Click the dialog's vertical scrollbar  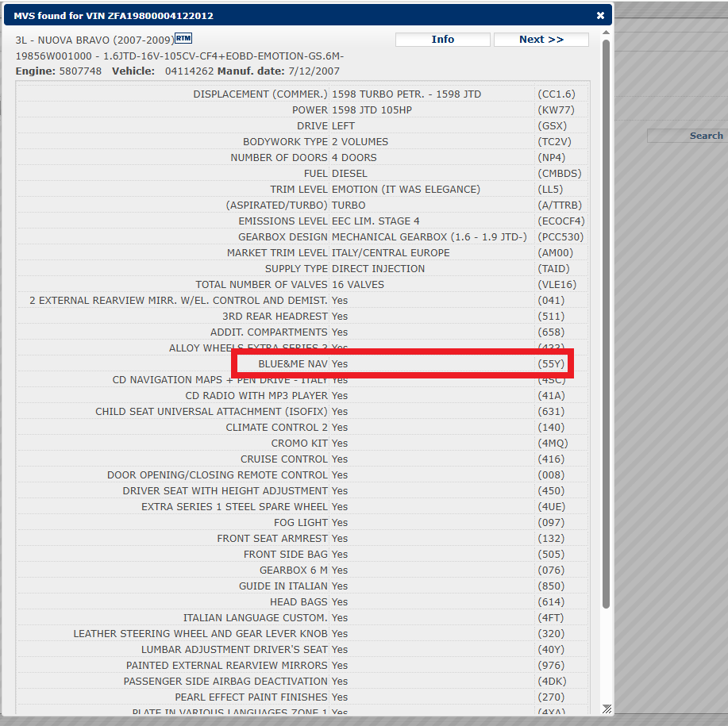tap(606, 317)
